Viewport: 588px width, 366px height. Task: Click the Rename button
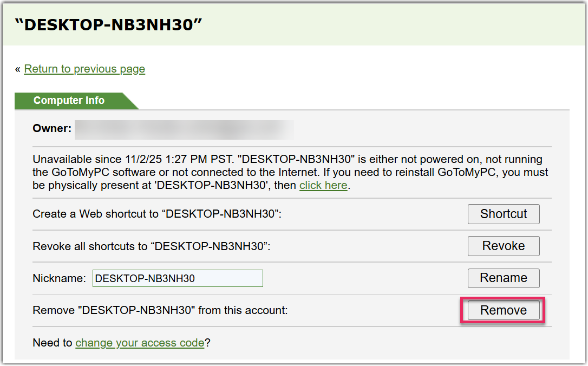coord(504,278)
